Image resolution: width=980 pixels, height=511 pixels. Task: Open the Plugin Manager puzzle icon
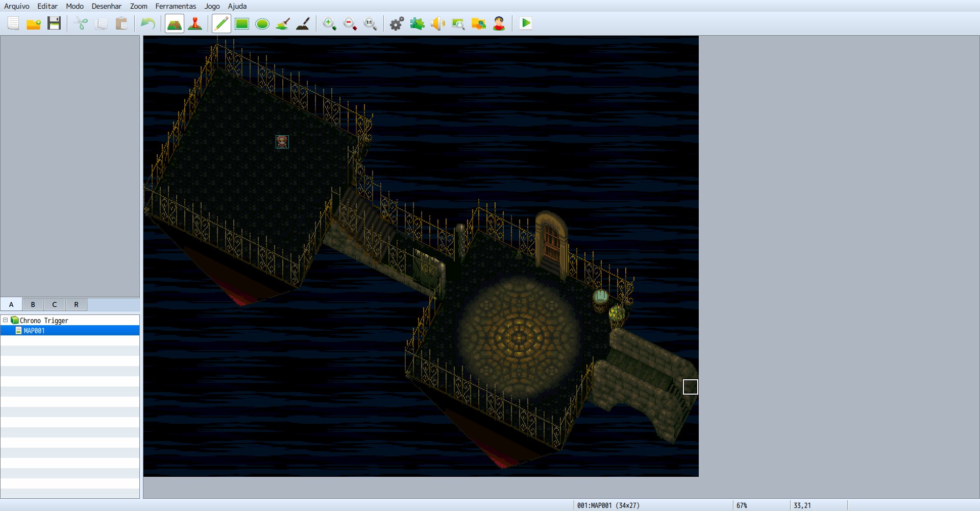click(418, 23)
